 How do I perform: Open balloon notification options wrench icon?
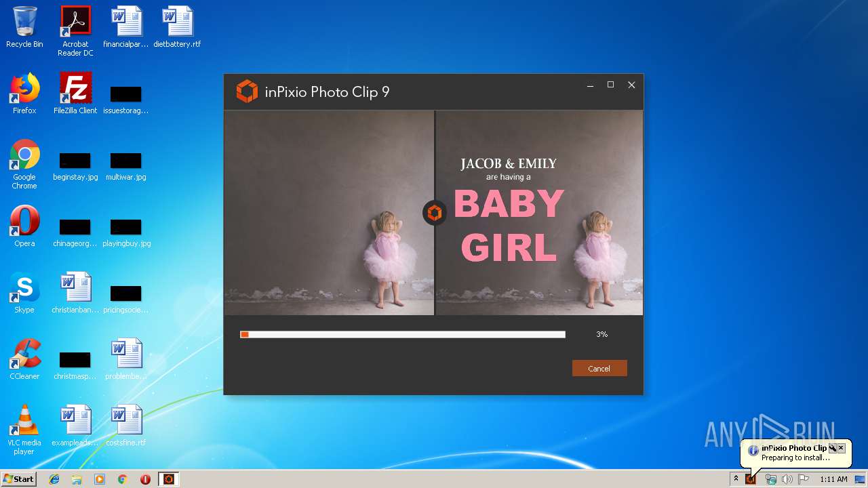point(833,448)
